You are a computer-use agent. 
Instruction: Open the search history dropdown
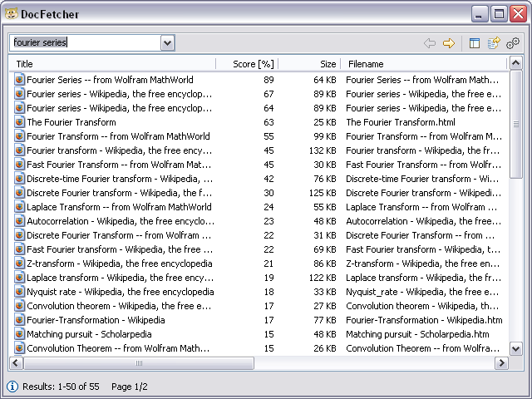coord(167,42)
